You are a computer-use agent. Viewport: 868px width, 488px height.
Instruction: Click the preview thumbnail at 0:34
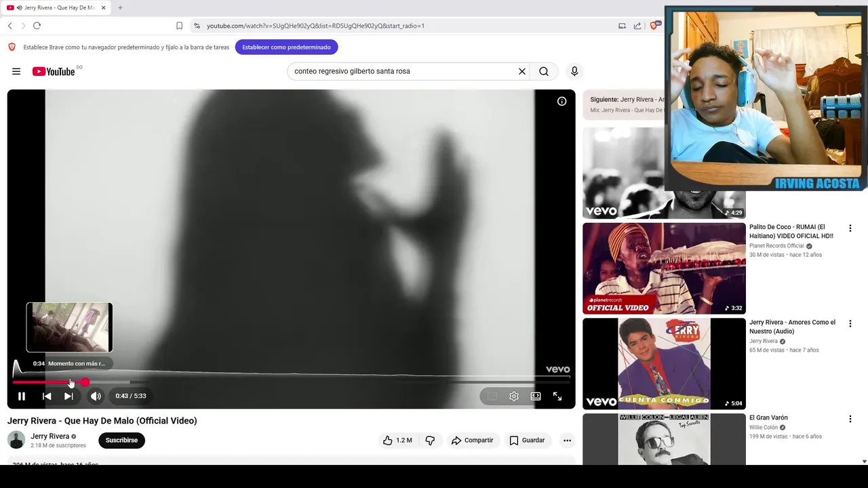coord(69,327)
